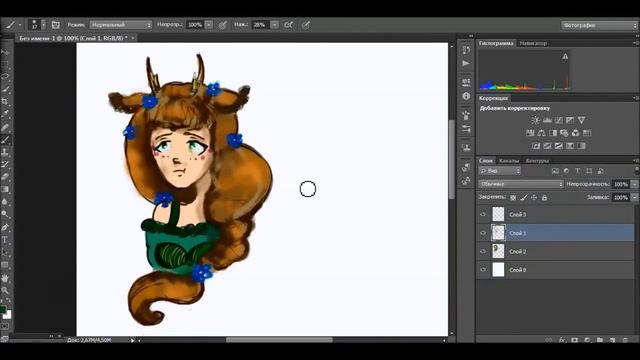640x360 pixels.
Task: Select the Eyedropper tool
Action: click(x=5, y=114)
